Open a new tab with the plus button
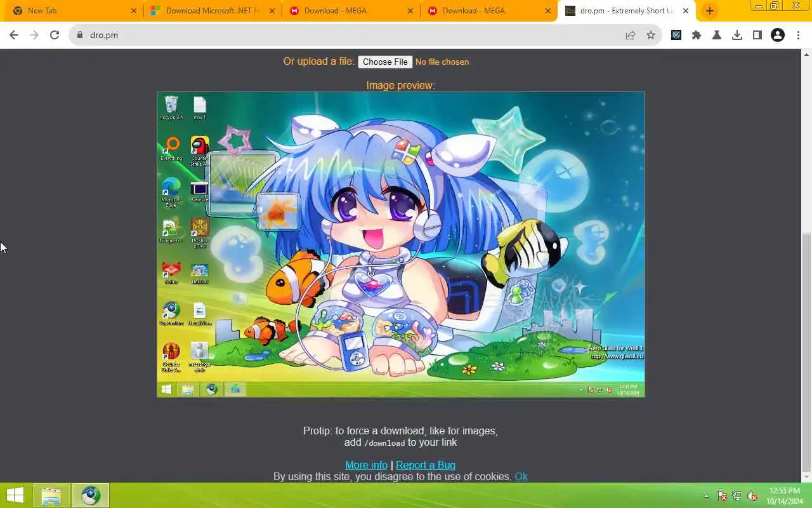The image size is (812, 508). 709,11
